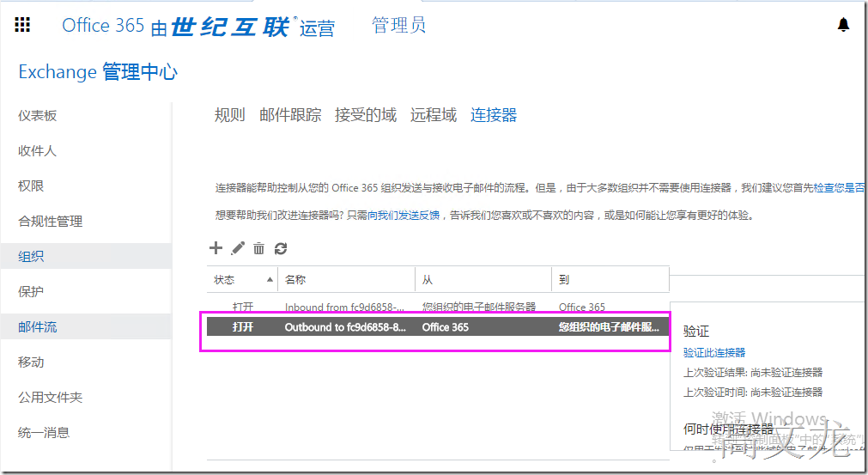Add a new connector with plus icon

[215, 248]
